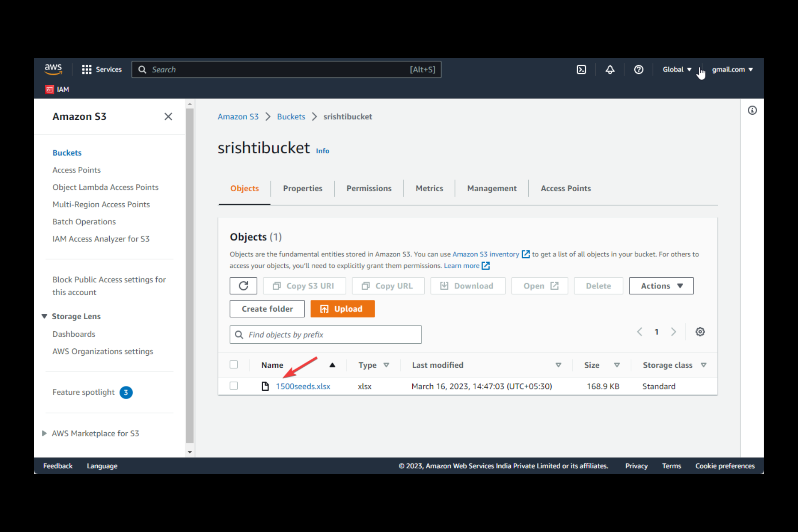
Task: Sort by Type column arrow
Action: [x=386, y=365]
